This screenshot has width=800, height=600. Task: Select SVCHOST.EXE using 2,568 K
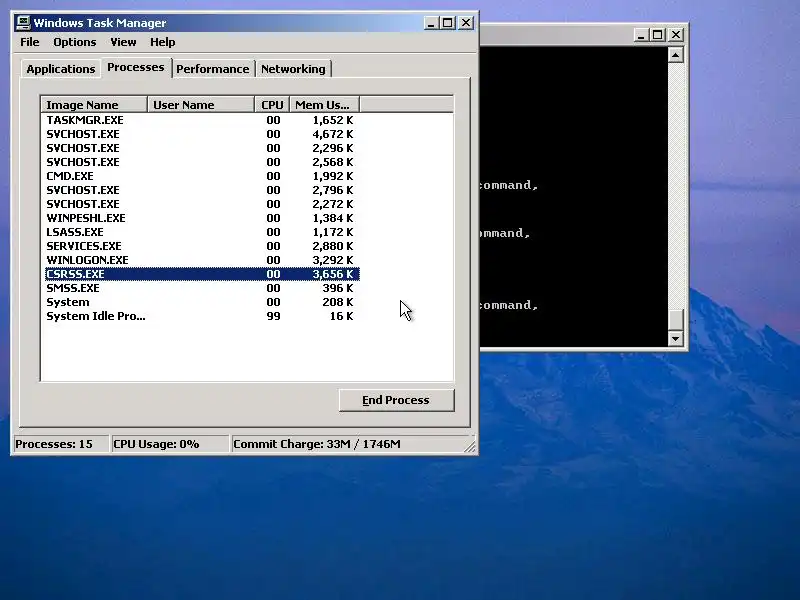click(202, 162)
